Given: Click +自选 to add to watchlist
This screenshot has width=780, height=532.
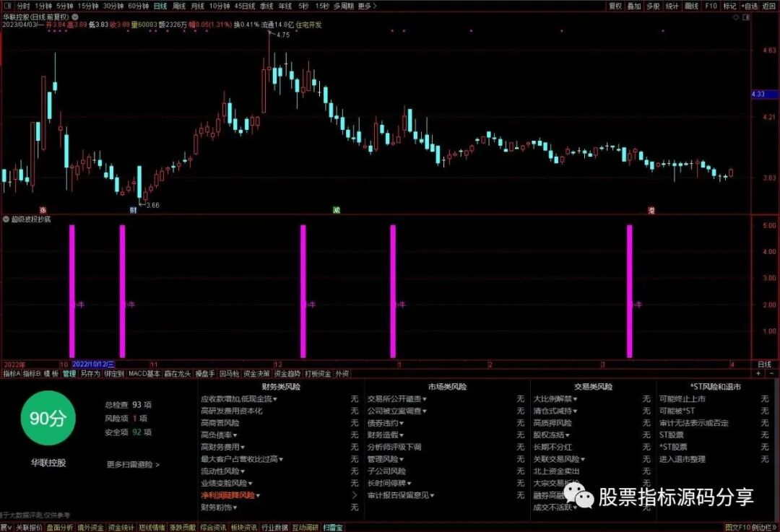Looking at the screenshot, I should (x=750, y=6).
